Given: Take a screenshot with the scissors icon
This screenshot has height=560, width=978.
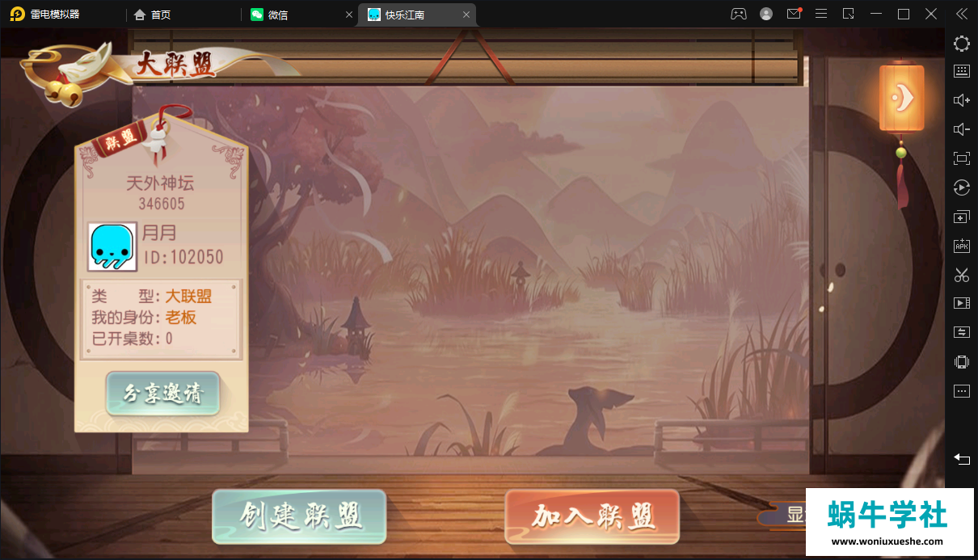Looking at the screenshot, I should coord(961,275).
